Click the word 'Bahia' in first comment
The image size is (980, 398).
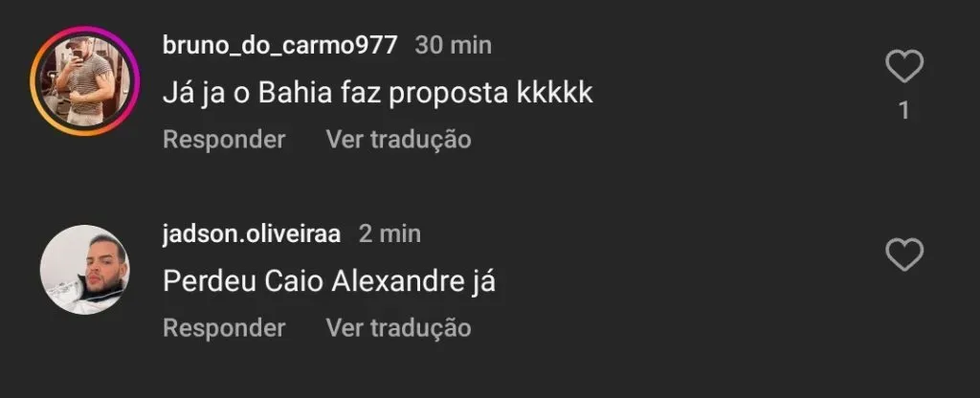(x=295, y=93)
